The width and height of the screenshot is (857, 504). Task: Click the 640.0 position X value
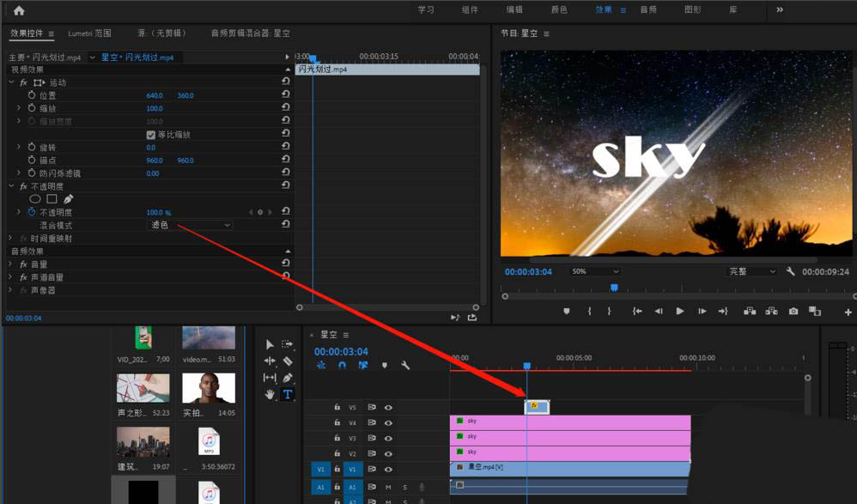154,95
